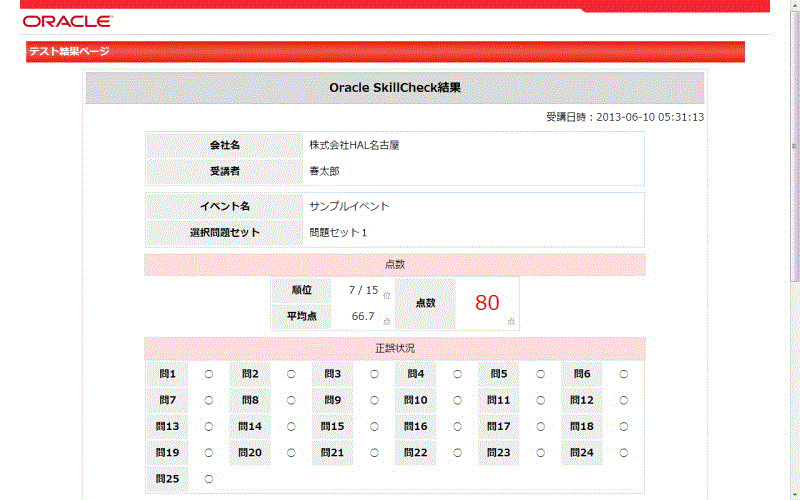Click the Oracle logo

[67, 21]
